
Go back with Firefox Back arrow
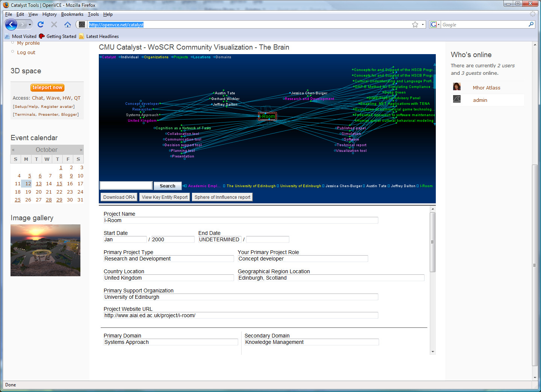pyautogui.click(x=11, y=25)
